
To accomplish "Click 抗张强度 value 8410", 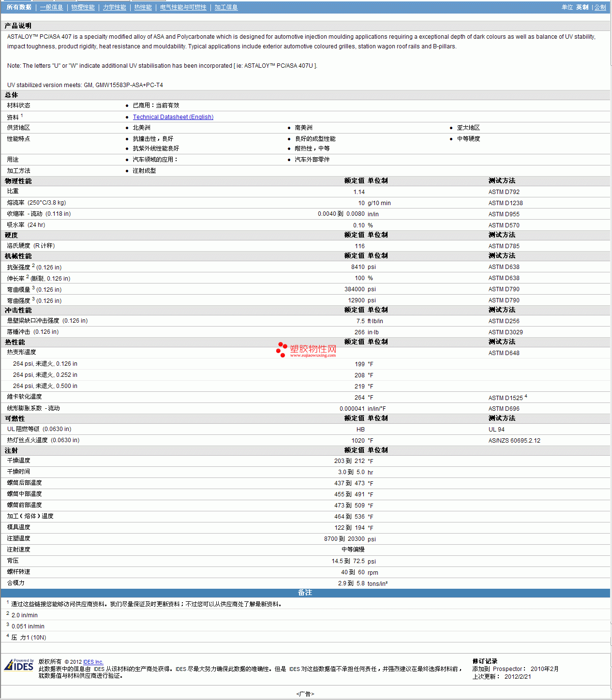I will 358,267.
